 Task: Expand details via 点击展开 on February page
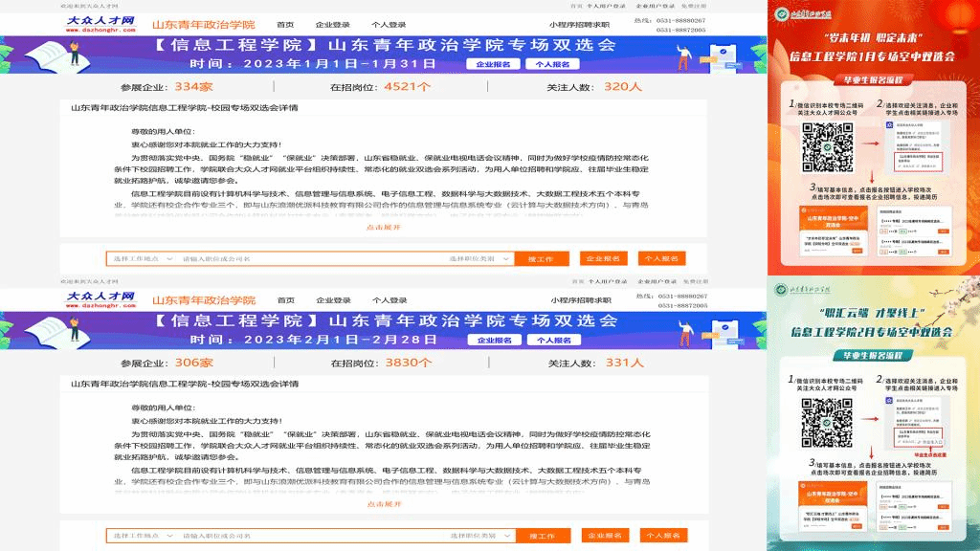(x=384, y=504)
